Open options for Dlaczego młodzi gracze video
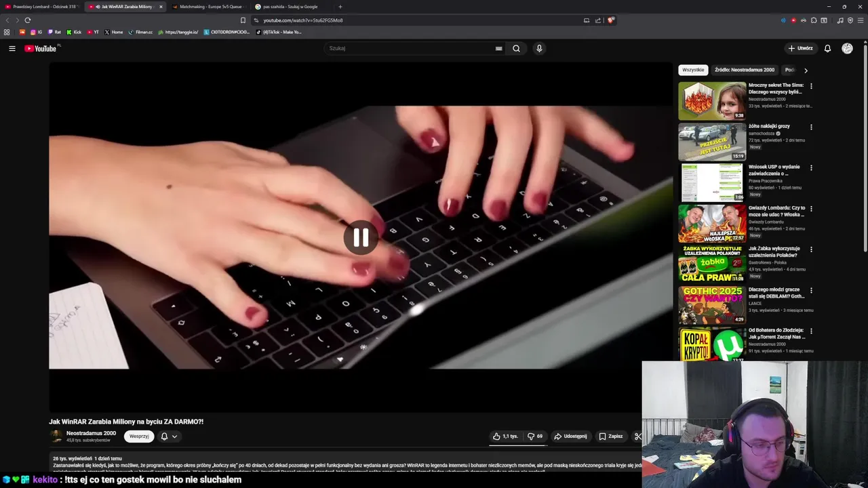 tap(811, 290)
